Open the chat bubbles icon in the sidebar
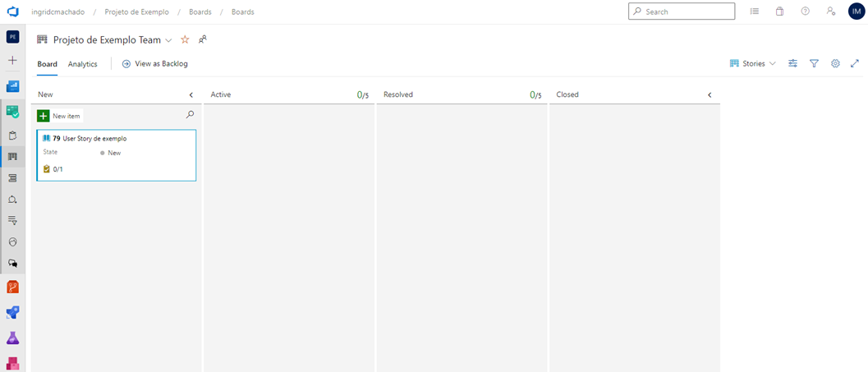Image resolution: width=868 pixels, height=372 pixels. click(x=13, y=264)
